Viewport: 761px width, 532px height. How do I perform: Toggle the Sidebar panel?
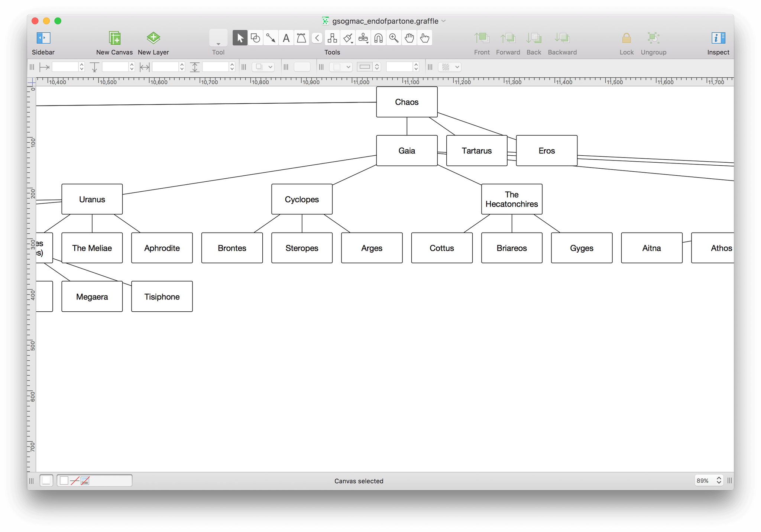[x=43, y=38]
